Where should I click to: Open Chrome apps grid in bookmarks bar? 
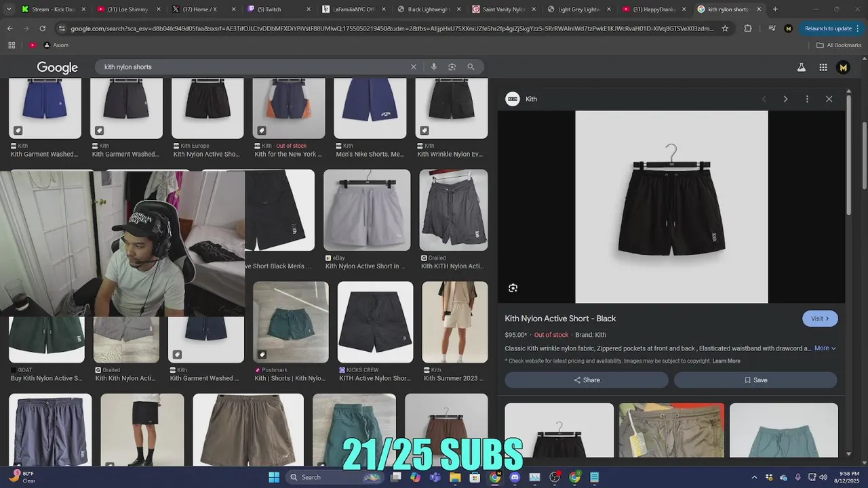pyautogui.click(x=12, y=45)
